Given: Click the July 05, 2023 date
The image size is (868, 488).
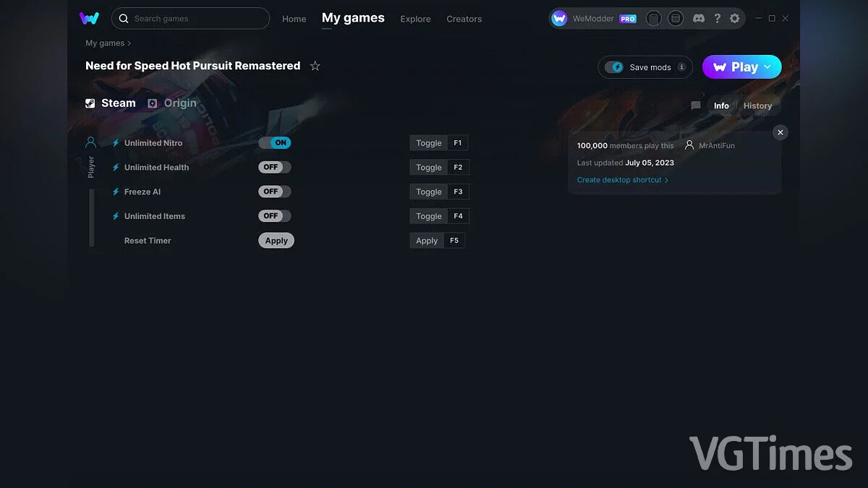Looking at the screenshot, I should [650, 163].
